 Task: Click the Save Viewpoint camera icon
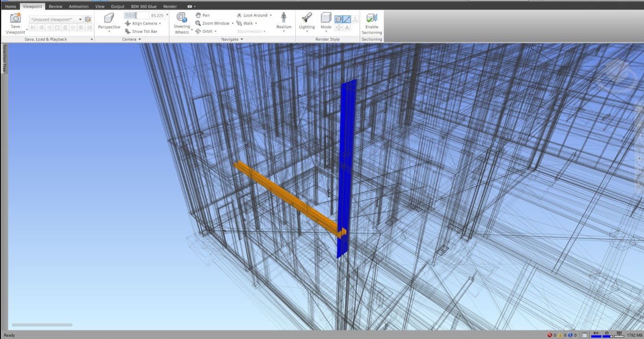click(x=16, y=19)
